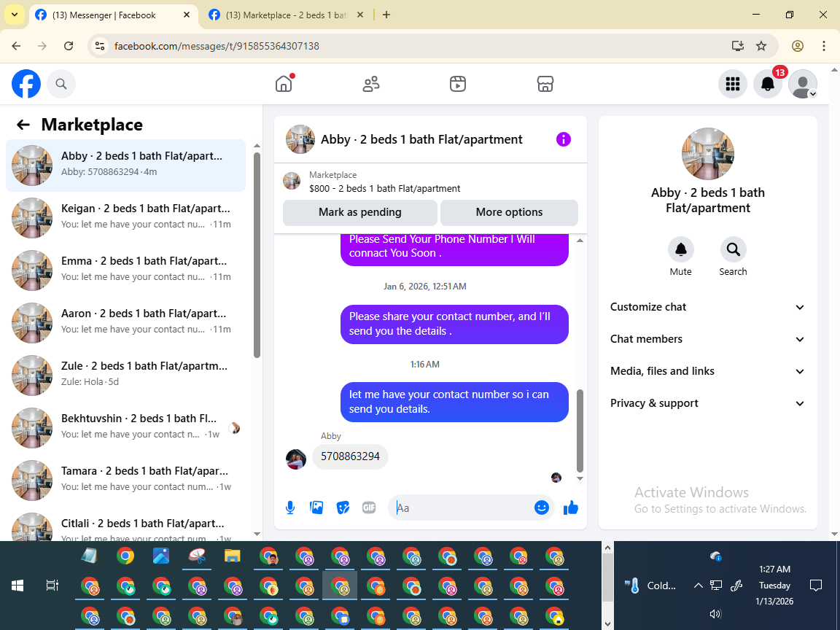Open Windows Start button
Screen dimensions: 840x630
(x=17, y=586)
